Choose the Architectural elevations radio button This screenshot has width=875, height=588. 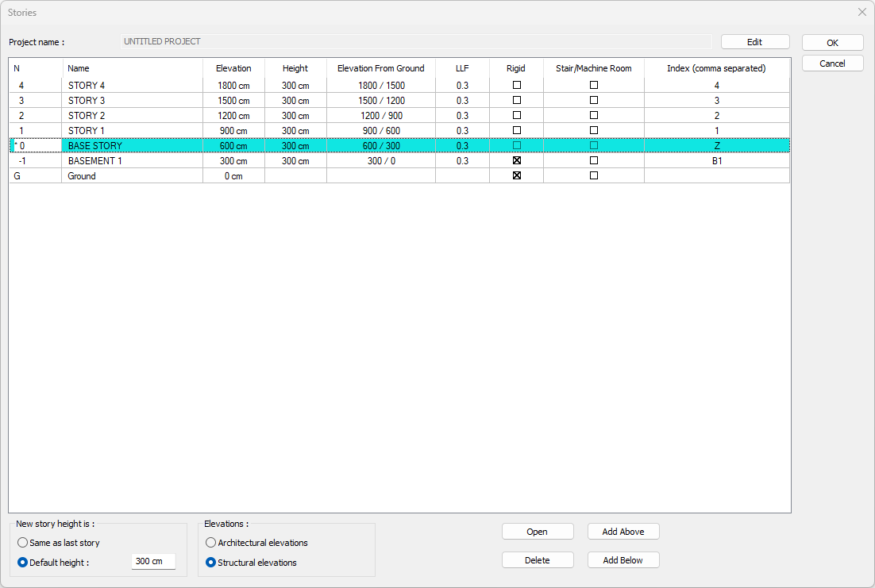211,543
